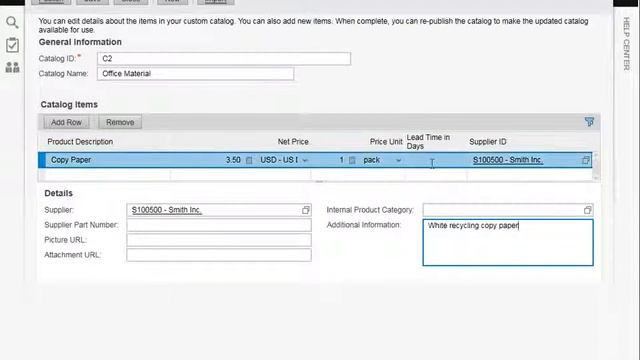
Task: Open the checklist tasks icon in sidebar
Action: click(12, 45)
